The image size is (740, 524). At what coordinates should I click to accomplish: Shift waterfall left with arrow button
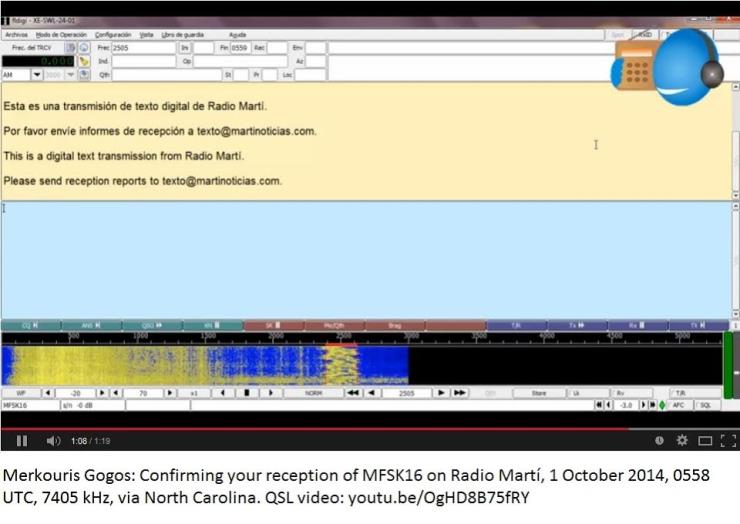tap(223, 393)
